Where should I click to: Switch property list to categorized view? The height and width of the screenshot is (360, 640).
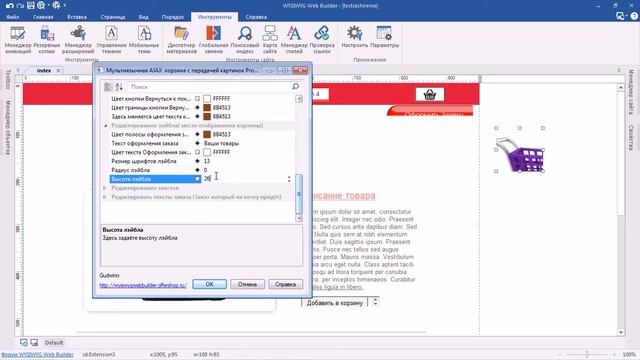pos(108,87)
